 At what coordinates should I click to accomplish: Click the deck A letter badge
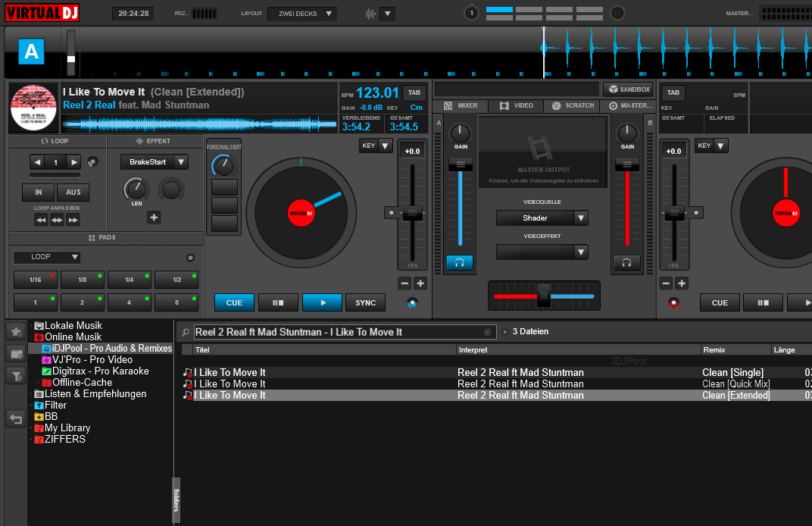[31, 52]
